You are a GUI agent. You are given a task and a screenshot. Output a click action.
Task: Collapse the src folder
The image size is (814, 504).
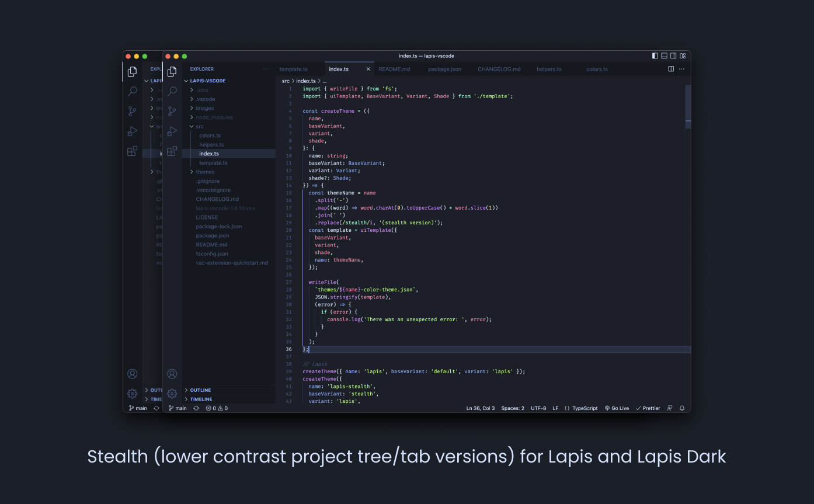[x=229, y=126]
